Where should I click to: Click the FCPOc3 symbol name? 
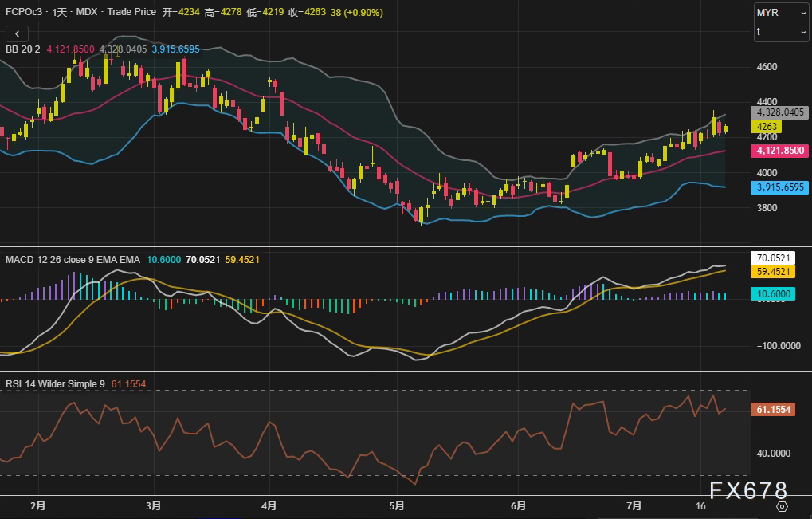24,13
